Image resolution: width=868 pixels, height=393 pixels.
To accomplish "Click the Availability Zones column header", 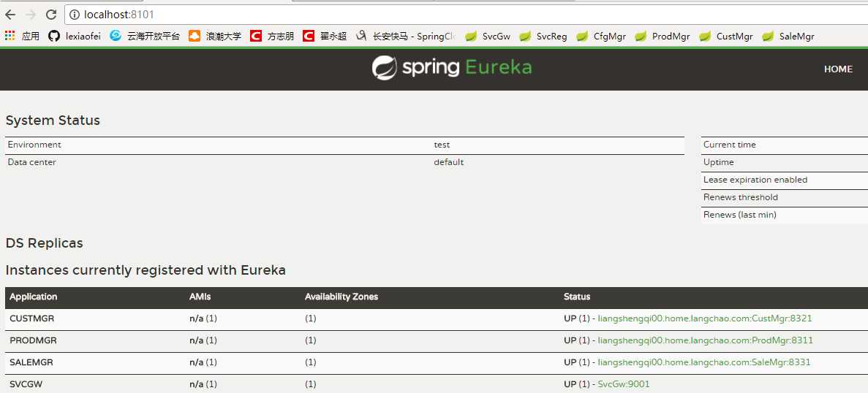I will [341, 297].
